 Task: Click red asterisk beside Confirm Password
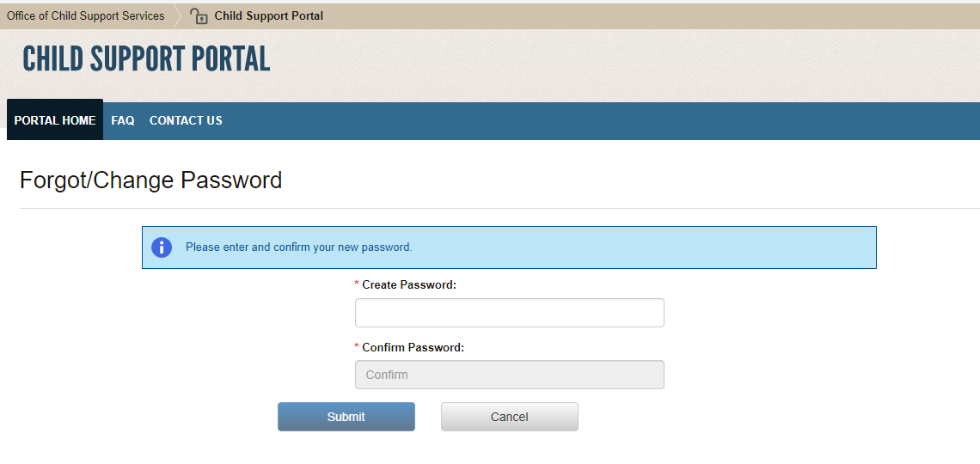tap(357, 349)
